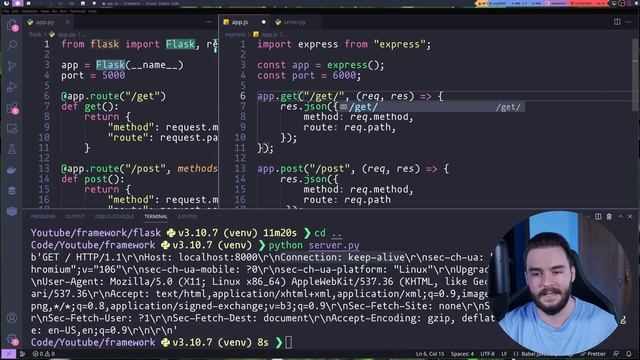
Task: Show errors and warnings count in status bar
Action: click(x=44, y=354)
